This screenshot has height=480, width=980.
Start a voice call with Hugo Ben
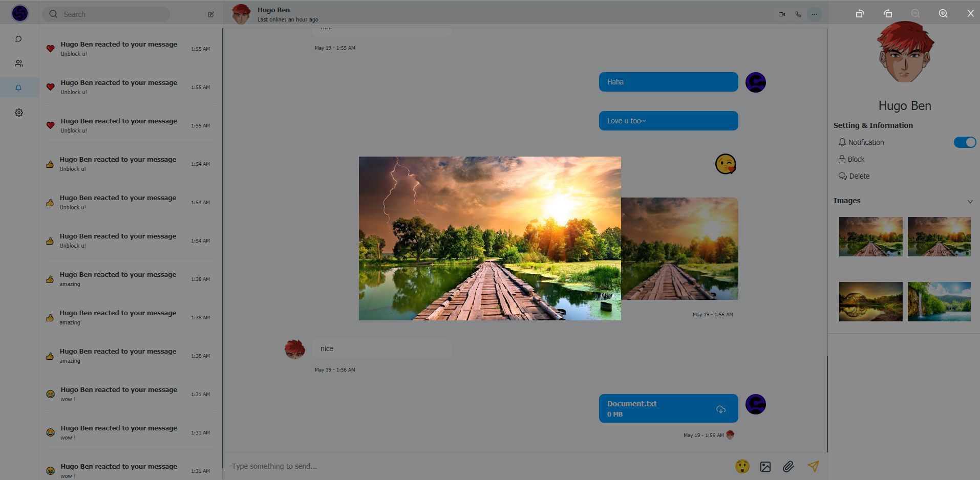coord(798,14)
